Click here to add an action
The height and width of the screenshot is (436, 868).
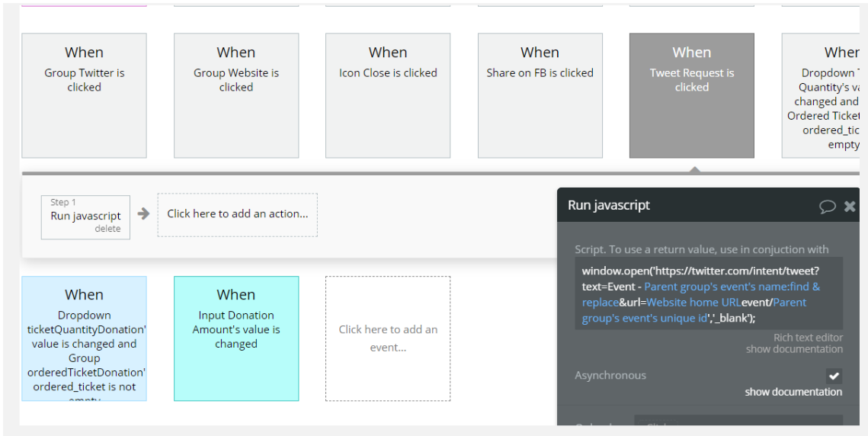point(238,214)
